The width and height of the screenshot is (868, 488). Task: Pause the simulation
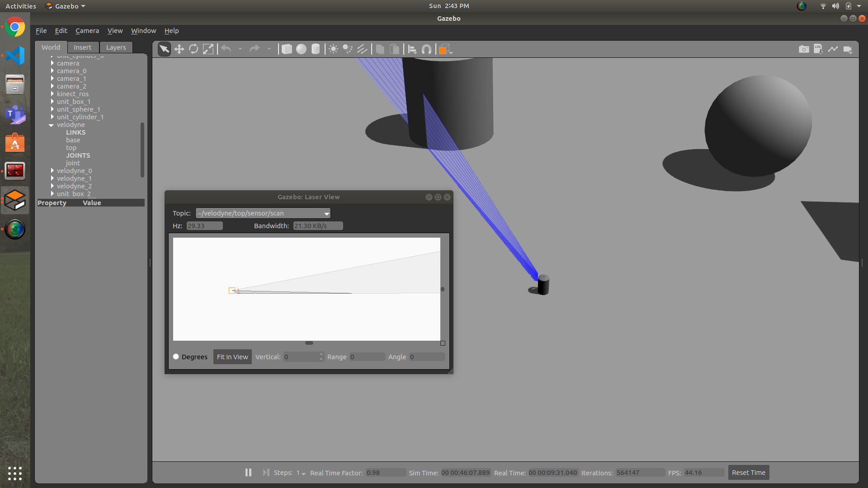pyautogui.click(x=248, y=472)
